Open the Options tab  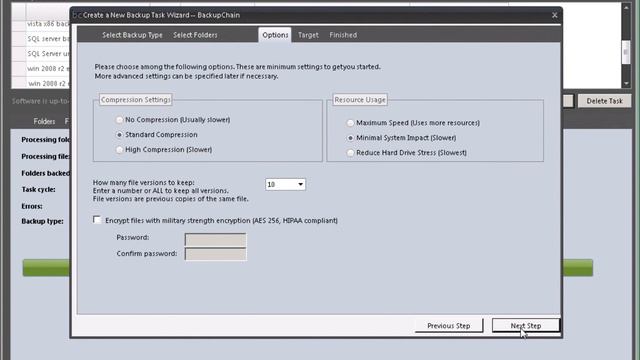click(275, 35)
